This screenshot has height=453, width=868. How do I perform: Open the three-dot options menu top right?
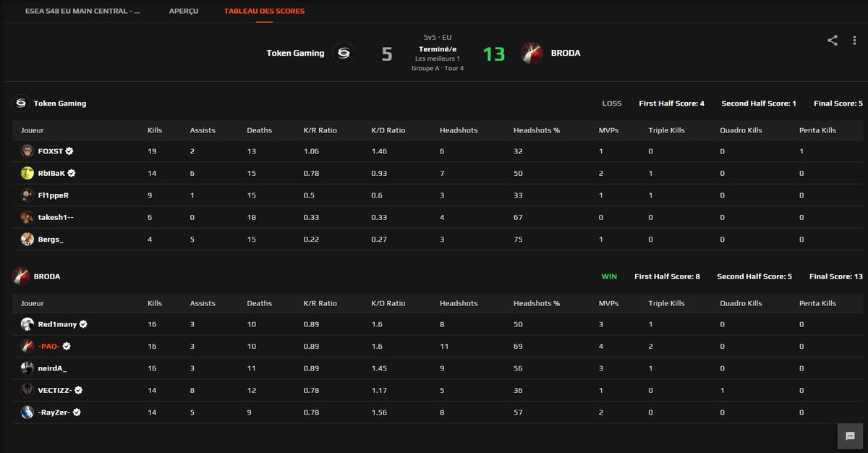pyautogui.click(x=856, y=41)
